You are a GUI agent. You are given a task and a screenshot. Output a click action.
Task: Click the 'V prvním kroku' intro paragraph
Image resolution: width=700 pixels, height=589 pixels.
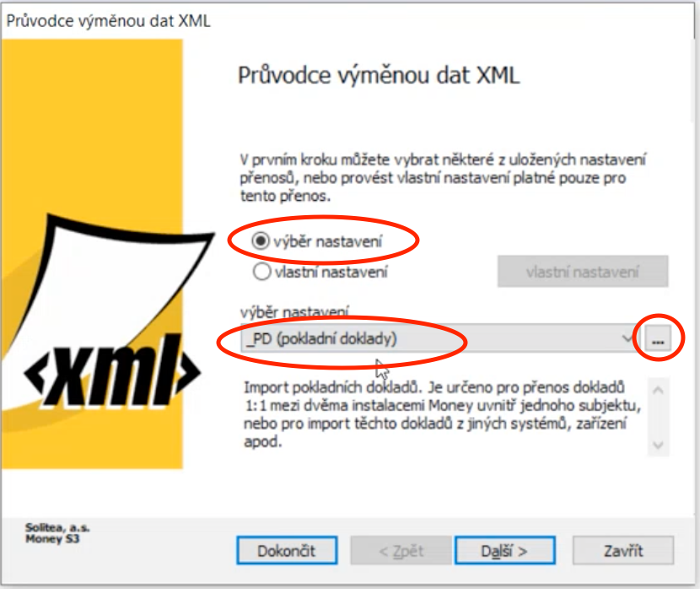442,178
